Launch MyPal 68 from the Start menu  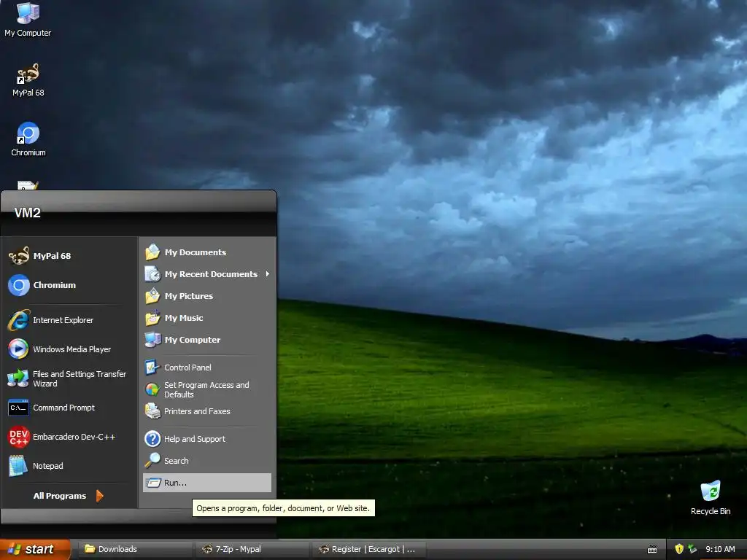(69, 256)
